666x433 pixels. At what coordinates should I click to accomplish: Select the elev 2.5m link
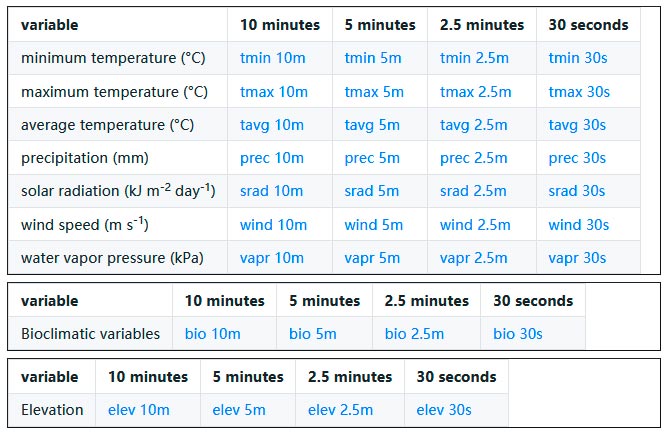pyautogui.click(x=340, y=410)
